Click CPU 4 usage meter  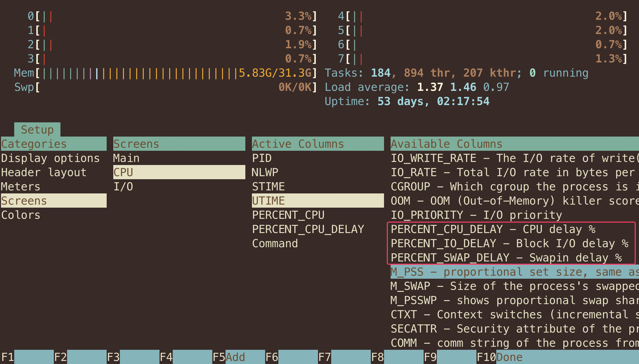pos(483,16)
